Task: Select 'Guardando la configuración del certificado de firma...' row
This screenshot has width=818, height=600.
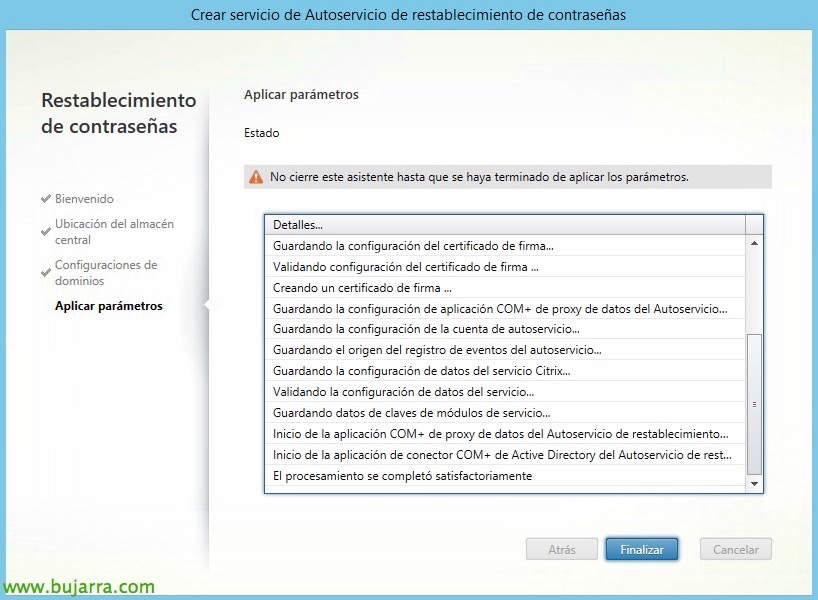Action: click(505, 246)
